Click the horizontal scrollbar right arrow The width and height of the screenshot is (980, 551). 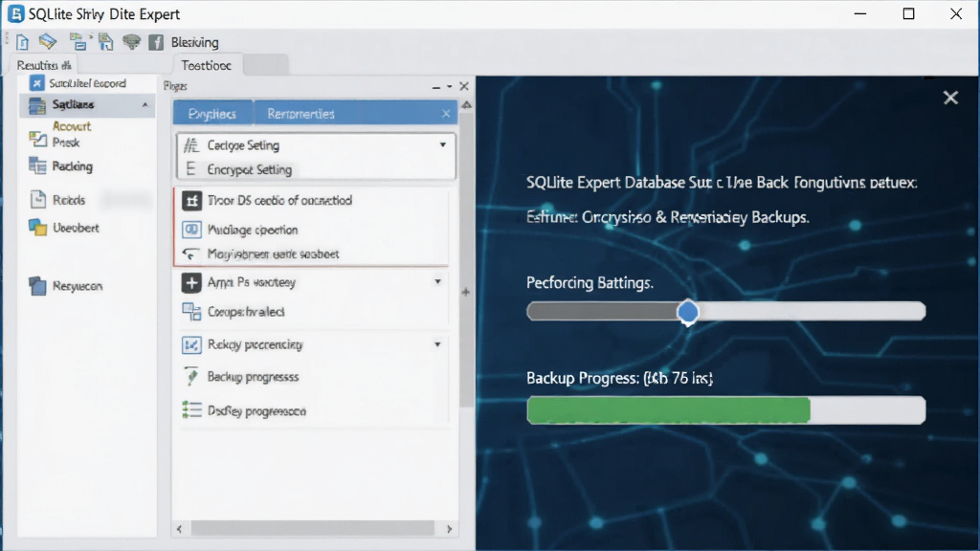pos(450,529)
